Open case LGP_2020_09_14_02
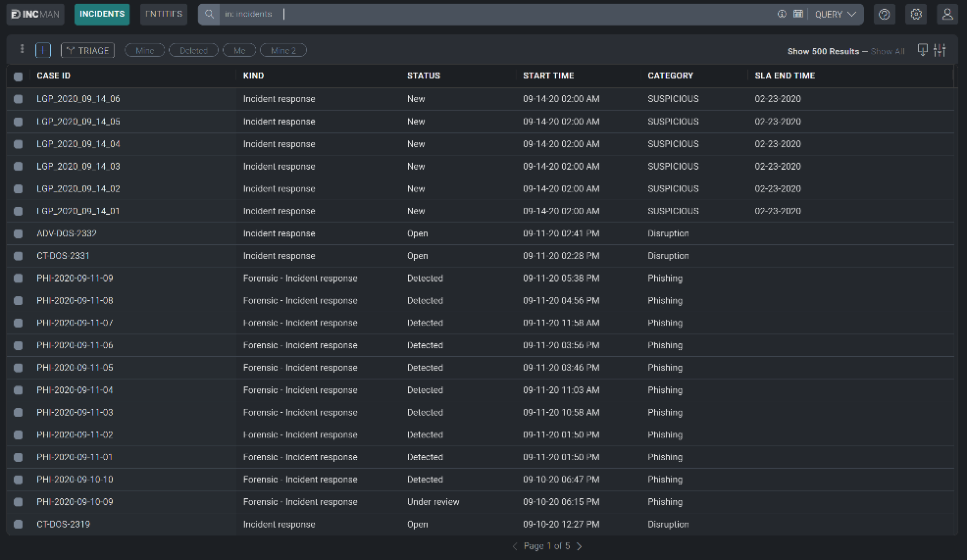Viewport: 967px width, 560px height. pos(78,189)
